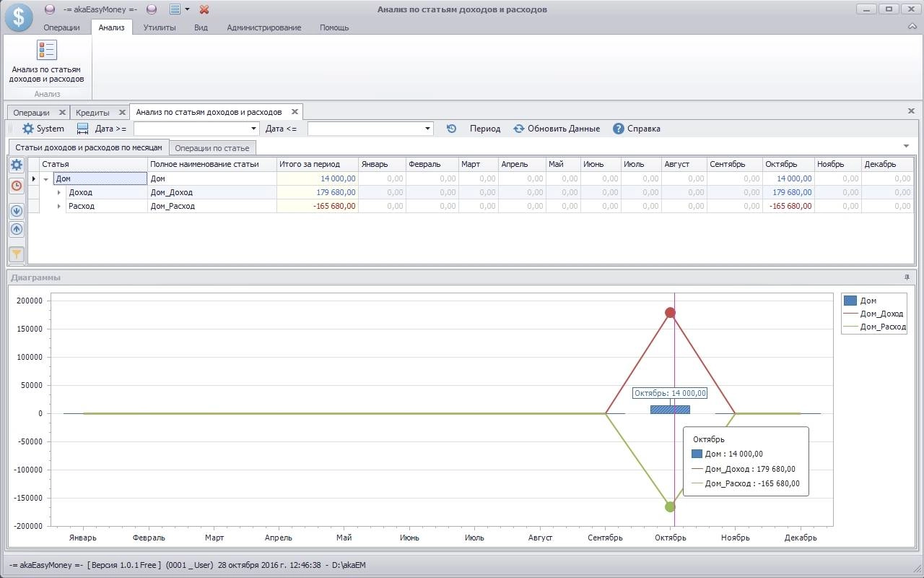Close the active document via right-side X
This screenshot has width=924, height=578.
tap(911, 111)
